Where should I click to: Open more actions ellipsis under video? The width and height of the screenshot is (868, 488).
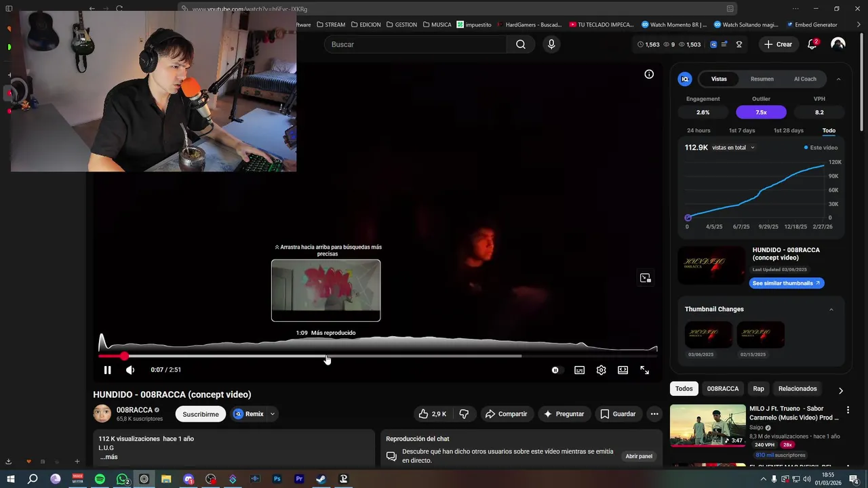pyautogui.click(x=654, y=413)
